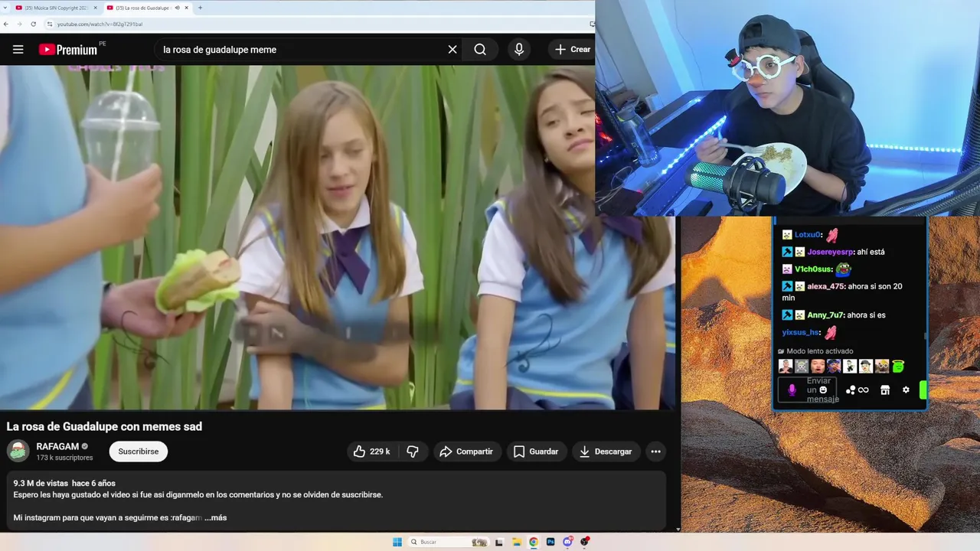Open the RAFAGAM channel name link
Image resolution: width=980 pixels, height=551 pixels.
(x=57, y=446)
